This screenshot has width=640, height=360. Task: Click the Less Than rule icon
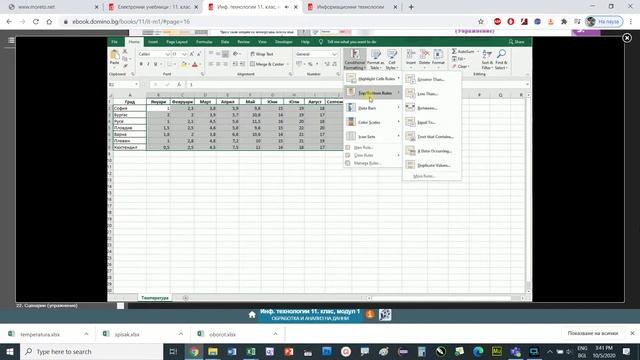coord(410,93)
